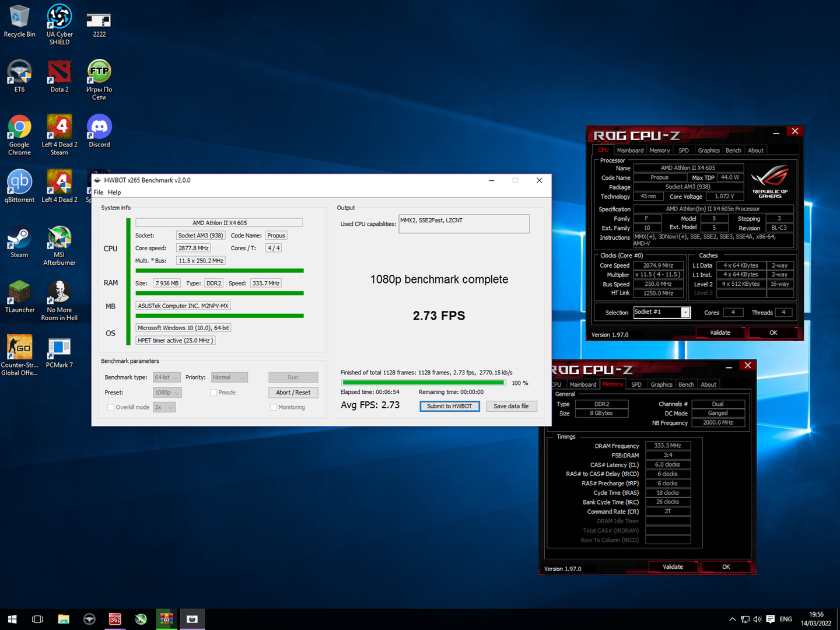Switch to Memory tab in upper CPU-Z
The width and height of the screenshot is (840, 630).
(x=660, y=150)
